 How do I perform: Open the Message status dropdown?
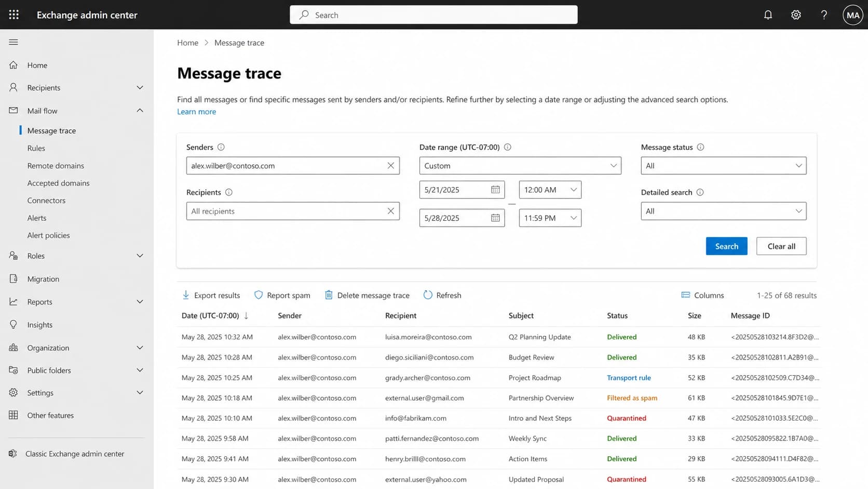pyautogui.click(x=724, y=166)
